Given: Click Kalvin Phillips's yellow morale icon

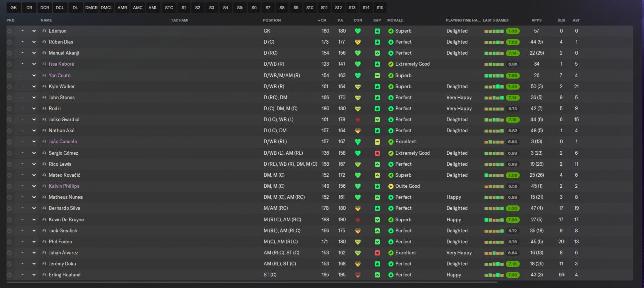Looking at the screenshot, I should 391,186.
